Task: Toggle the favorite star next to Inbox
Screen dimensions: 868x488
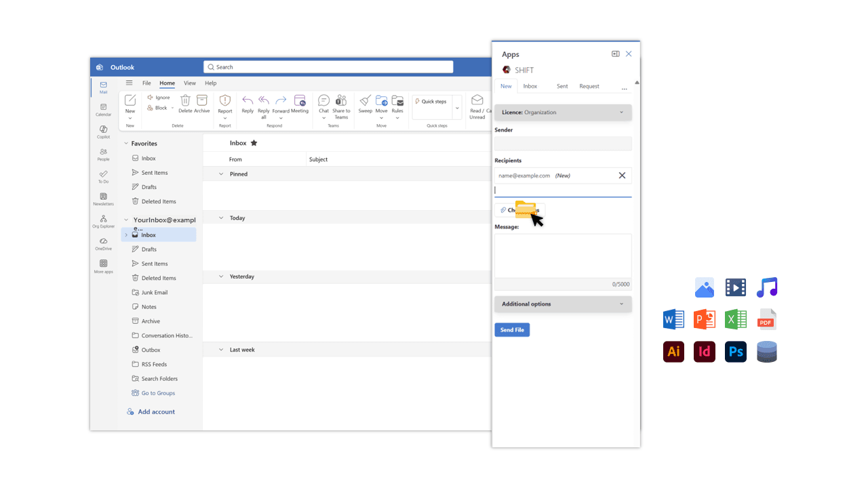Action: [x=254, y=143]
